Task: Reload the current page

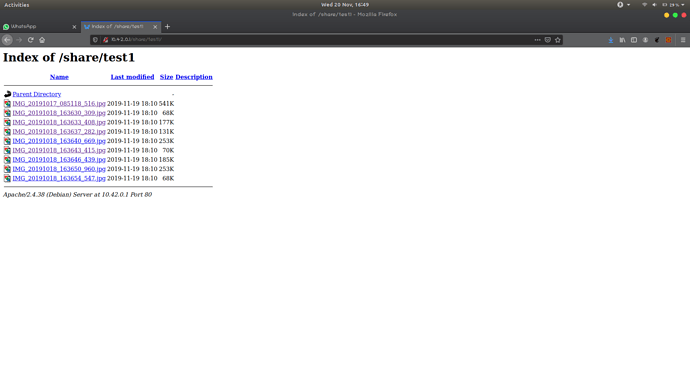Action: click(x=30, y=40)
